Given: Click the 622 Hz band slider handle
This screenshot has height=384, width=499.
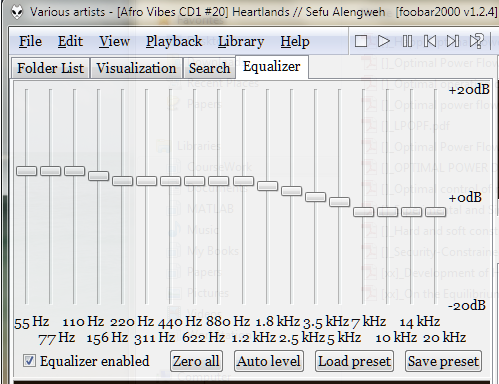Looking at the screenshot, I should 195,181.
